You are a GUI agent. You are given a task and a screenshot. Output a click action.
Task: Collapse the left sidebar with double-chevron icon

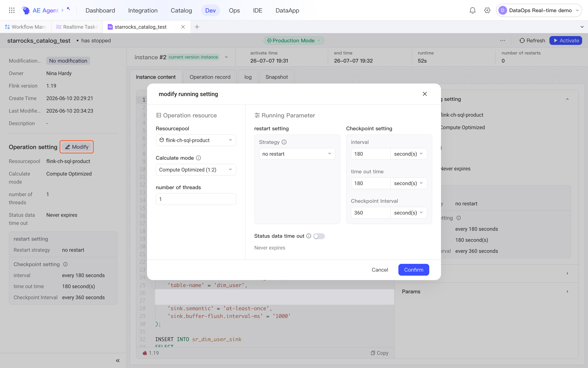pyautogui.click(x=118, y=361)
